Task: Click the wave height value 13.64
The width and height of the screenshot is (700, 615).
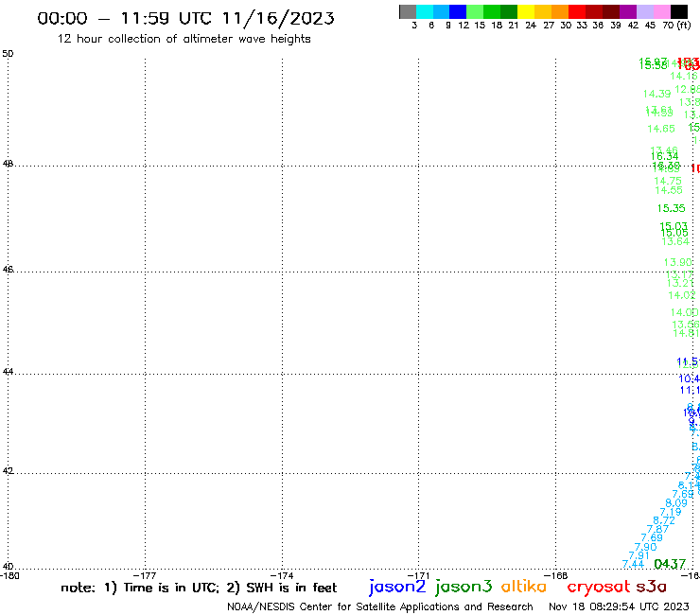Action: coord(675,241)
